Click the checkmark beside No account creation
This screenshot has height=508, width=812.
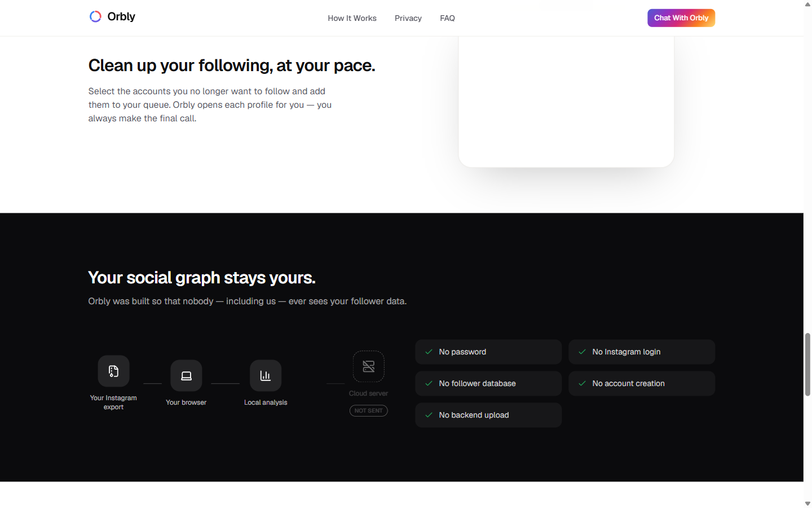(582, 383)
